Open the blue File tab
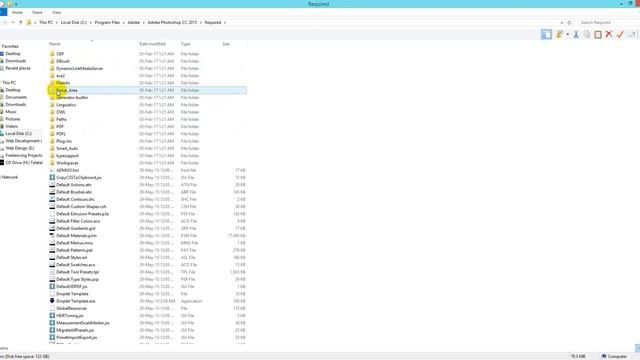Screen dimensions: 640x360 click(x=3, y=13)
